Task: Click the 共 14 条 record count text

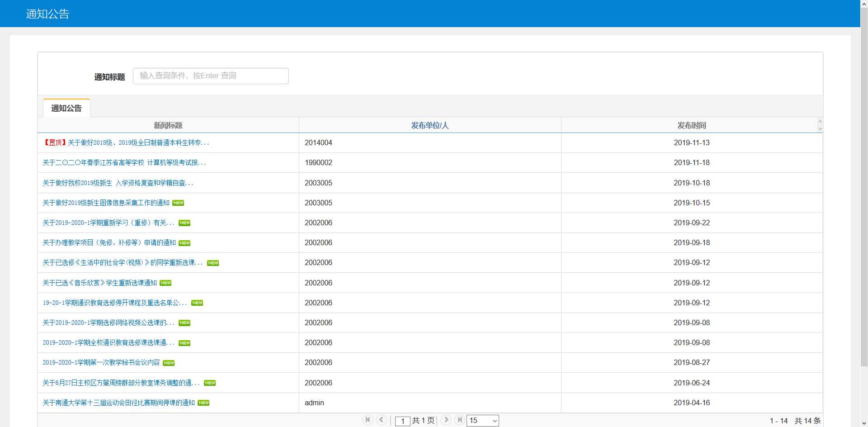Action: coord(807,421)
